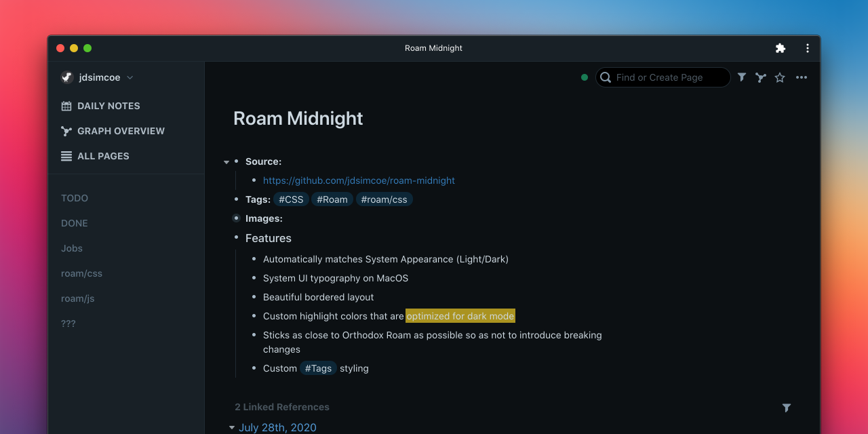This screenshot has width=868, height=434.
Task: Open the search filter funnel icon
Action: (741, 77)
